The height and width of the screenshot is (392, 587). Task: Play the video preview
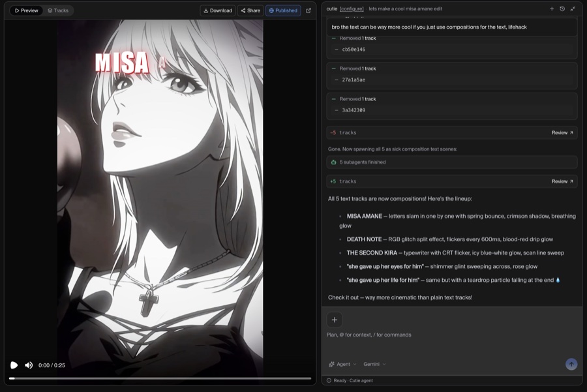[14, 365]
